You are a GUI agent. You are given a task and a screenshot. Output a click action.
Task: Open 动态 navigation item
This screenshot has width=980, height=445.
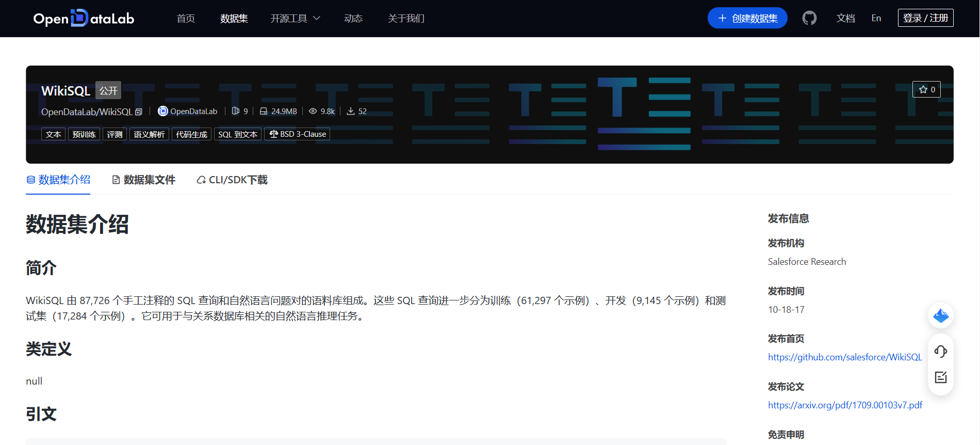point(353,19)
